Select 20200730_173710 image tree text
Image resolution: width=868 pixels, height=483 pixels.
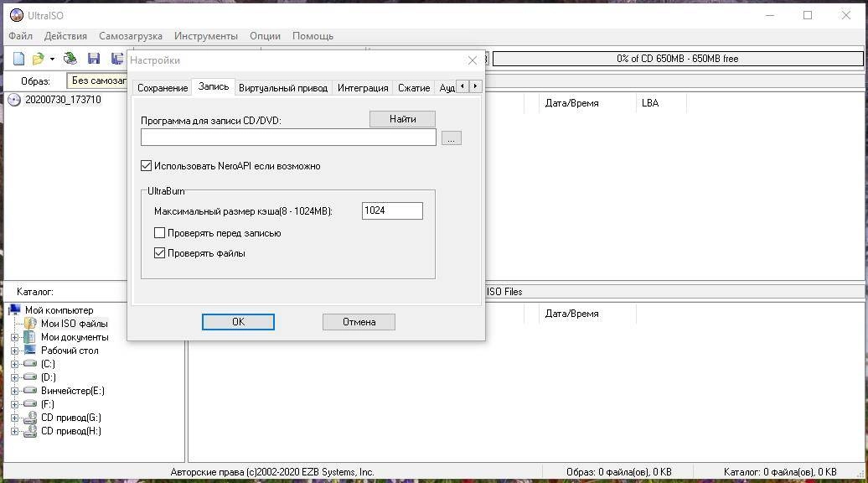(63, 100)
